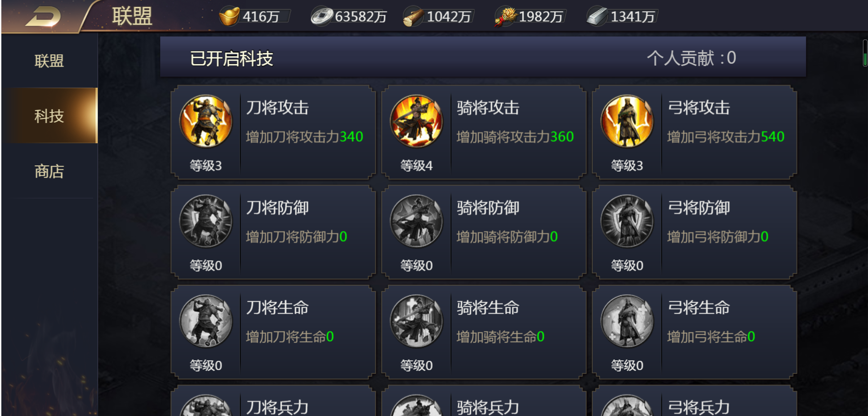868x416 pixels.
Task: Click the scrollbar thumb on right edge
Action: (x=865, y=53)
